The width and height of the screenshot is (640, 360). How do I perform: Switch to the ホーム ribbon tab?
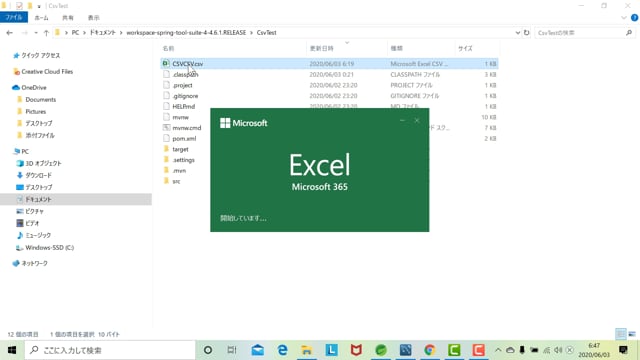tap(41, 18)
